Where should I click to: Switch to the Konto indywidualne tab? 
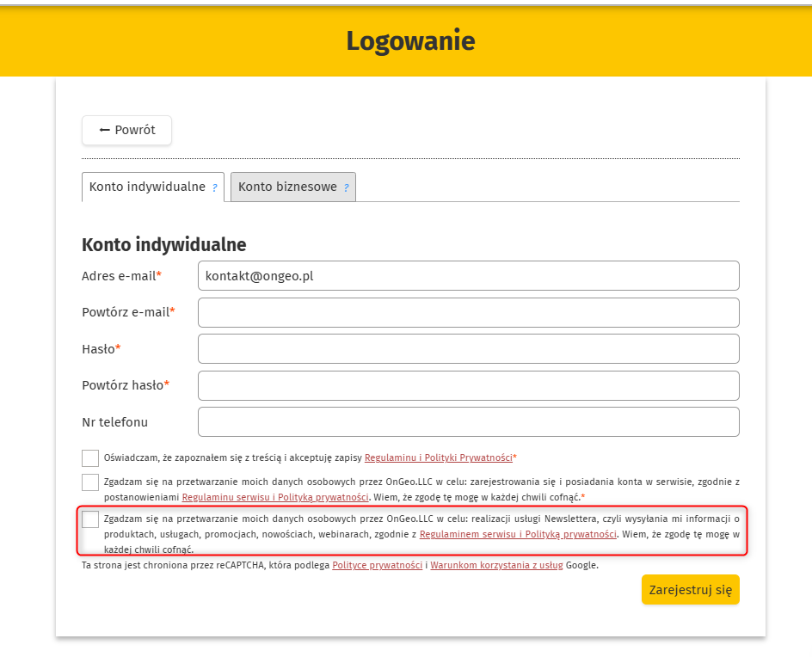coord(147,187)
